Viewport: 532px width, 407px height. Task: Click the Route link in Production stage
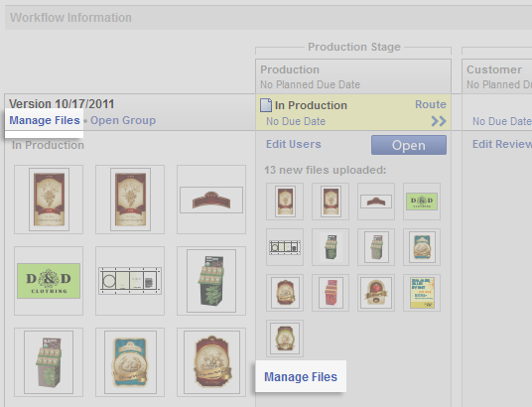[x=430, y=104]
